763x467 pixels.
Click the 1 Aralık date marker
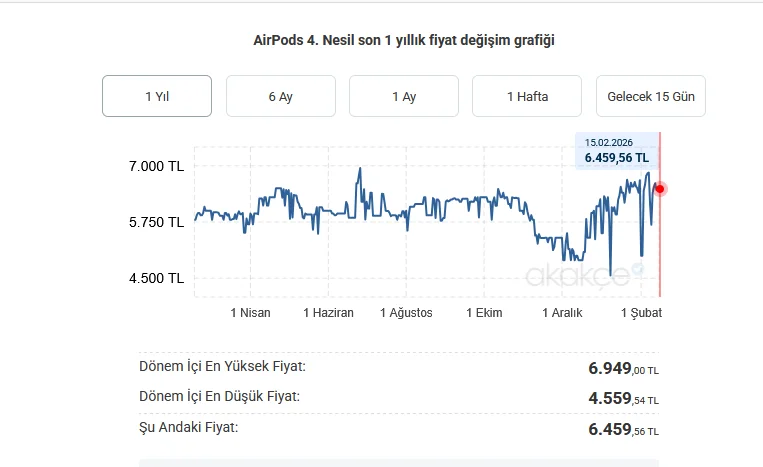562,313
